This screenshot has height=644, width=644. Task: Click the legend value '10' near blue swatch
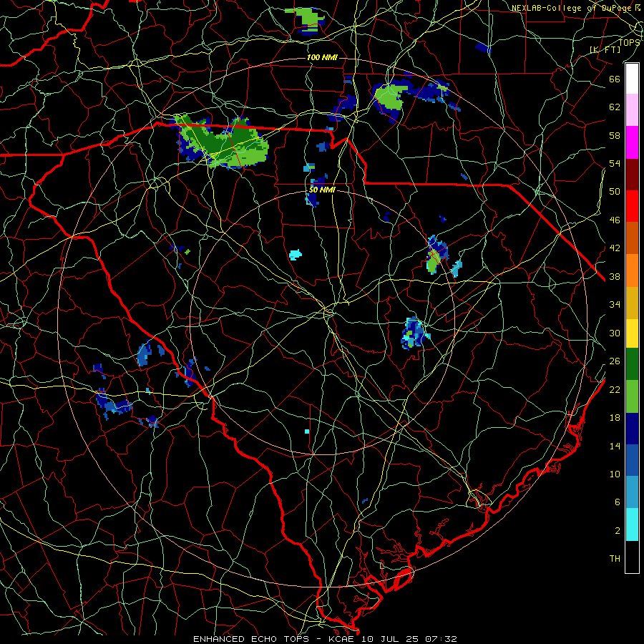(x=615, y=474)
